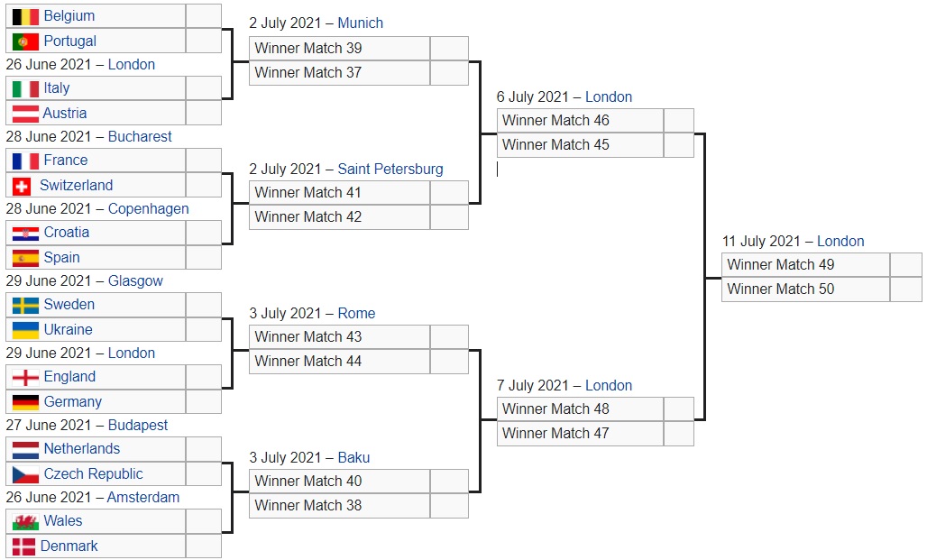The height and width of the screenshot is (560, 927).
Task: Click the Croatia flag icon
Action: (25, 233)
